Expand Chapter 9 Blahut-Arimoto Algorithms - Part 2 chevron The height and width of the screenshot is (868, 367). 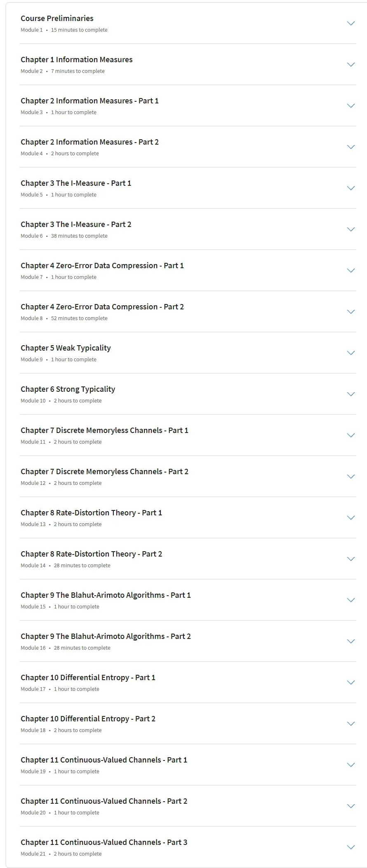[x=351, y=641]
